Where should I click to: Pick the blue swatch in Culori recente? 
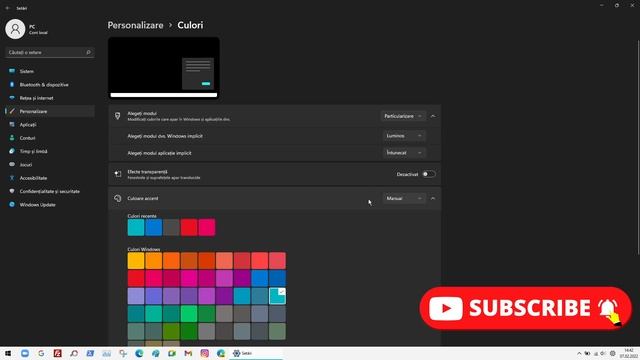pyautogui.click(x=153, y=227)
